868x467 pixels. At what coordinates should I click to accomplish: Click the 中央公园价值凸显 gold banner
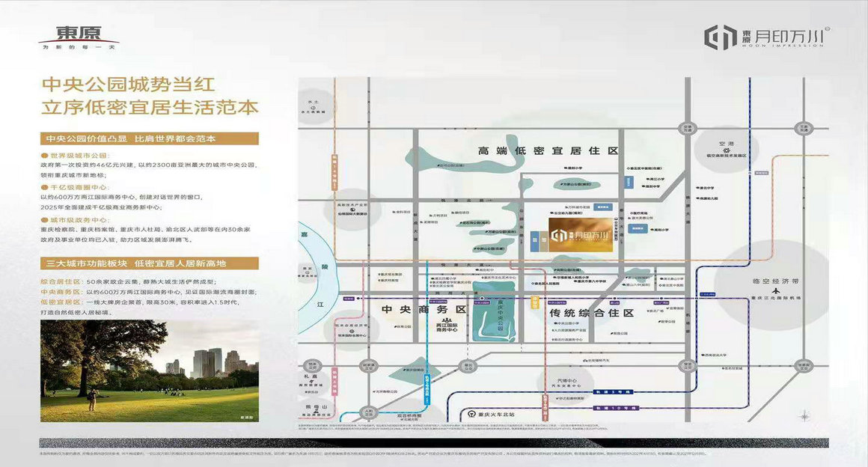pos(150,138)
